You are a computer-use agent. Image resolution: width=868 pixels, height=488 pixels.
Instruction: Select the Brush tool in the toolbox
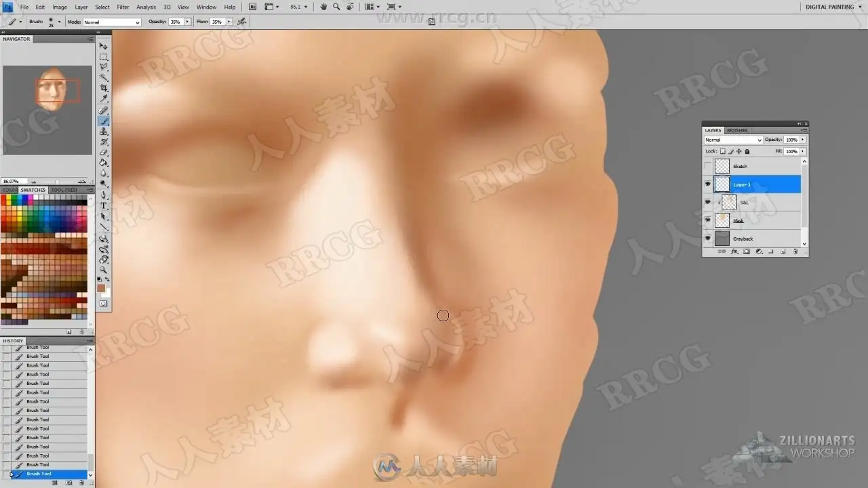104,121
